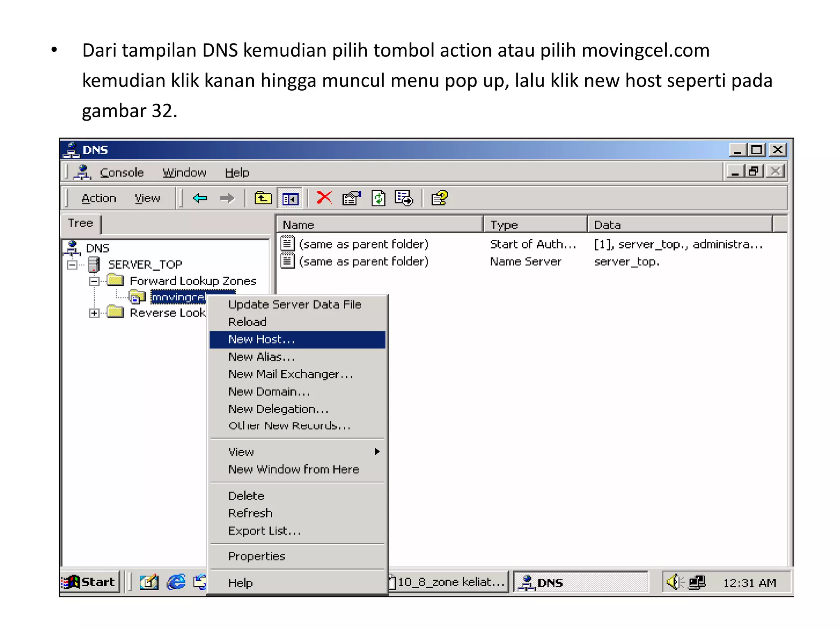Select New Domain... entry
Viewport: 840px width, 630px height.
click(x=297, y=392)
